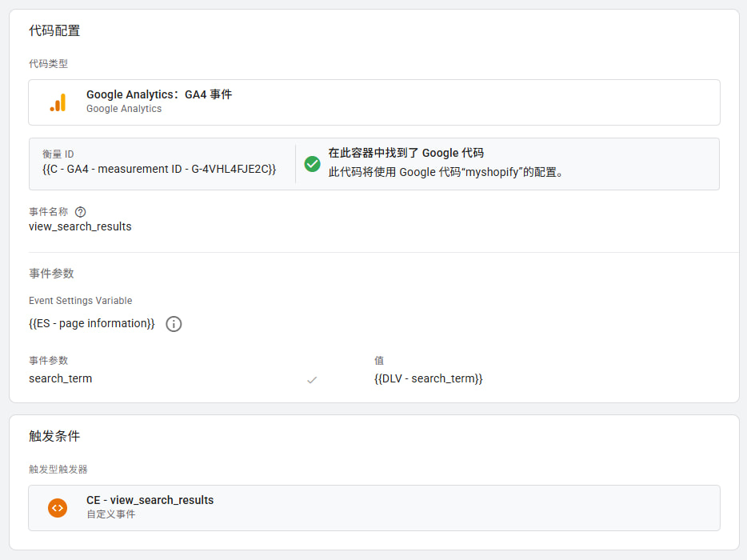Click the 代码配置 section heading

(54, 31)
